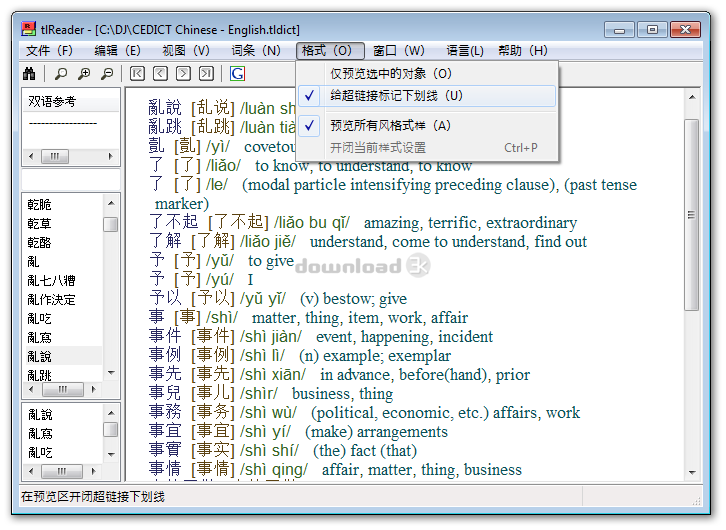The height and width of the screenshot is (530, 726).
Task: Click the blue G toolbar icon
Action: 237,73
